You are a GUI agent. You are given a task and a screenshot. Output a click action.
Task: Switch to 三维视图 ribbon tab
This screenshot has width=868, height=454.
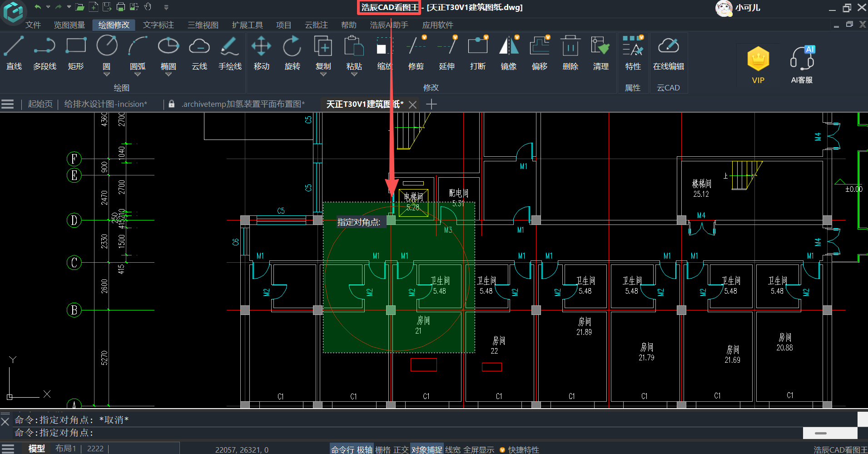203,25
